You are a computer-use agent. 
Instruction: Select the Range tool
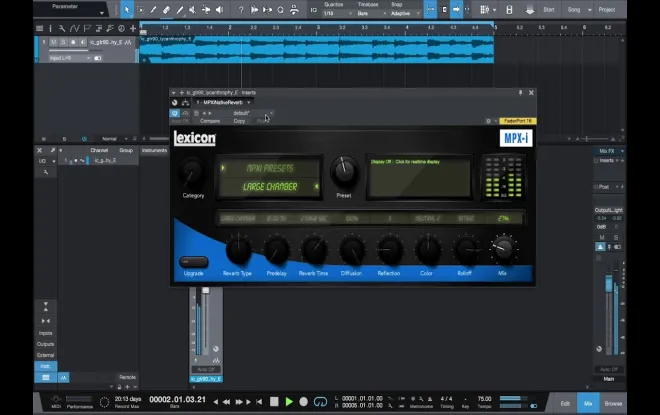click(140, 10)
